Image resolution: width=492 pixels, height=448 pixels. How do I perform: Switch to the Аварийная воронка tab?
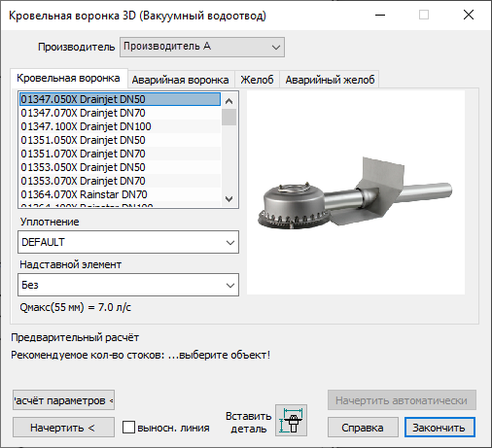(x=181, y=80)
